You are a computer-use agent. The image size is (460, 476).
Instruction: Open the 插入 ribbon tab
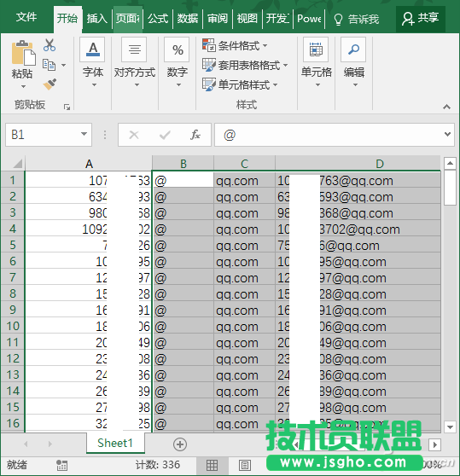[96, 19]
